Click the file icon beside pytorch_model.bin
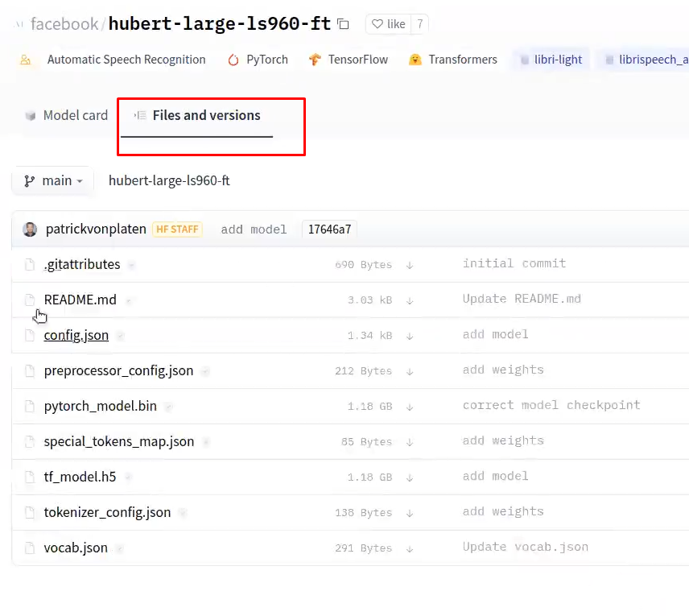 30,407
